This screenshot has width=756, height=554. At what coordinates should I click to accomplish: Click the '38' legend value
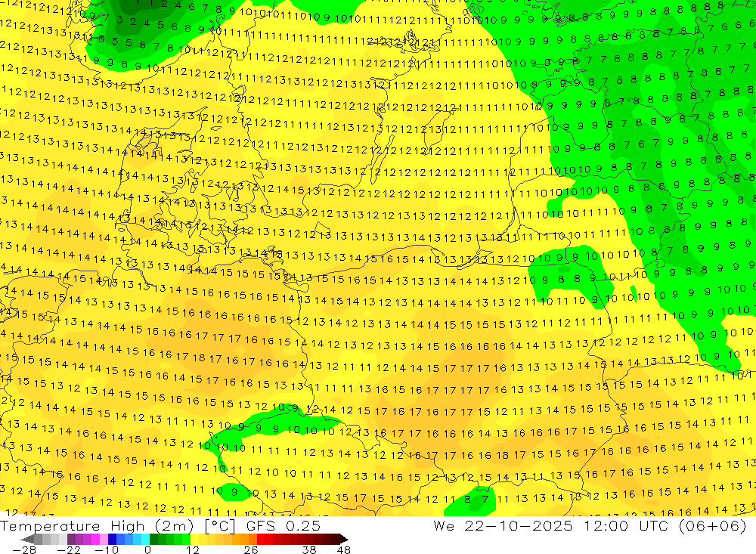coord(308,550)
